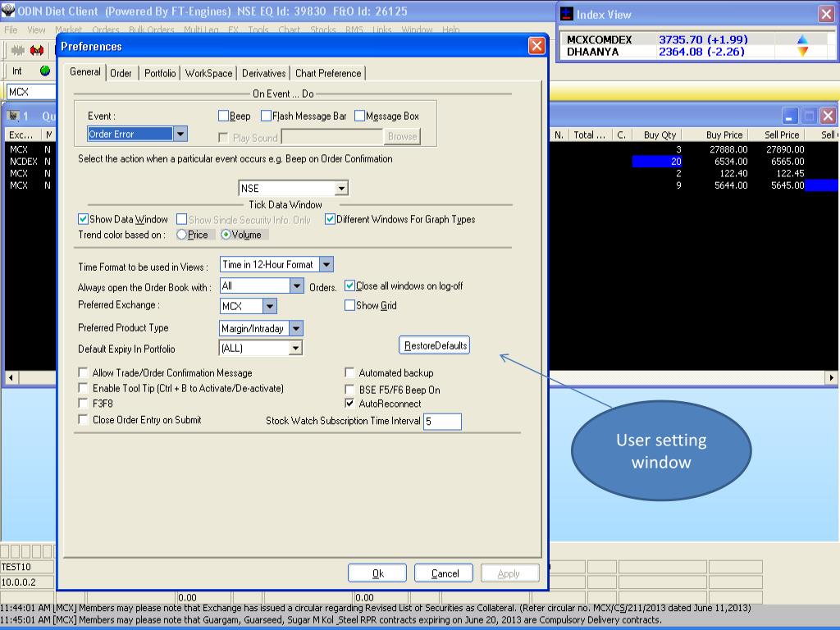
Task: Uncheck Close all windows on log-off
Action: click(x=349, y=285)
